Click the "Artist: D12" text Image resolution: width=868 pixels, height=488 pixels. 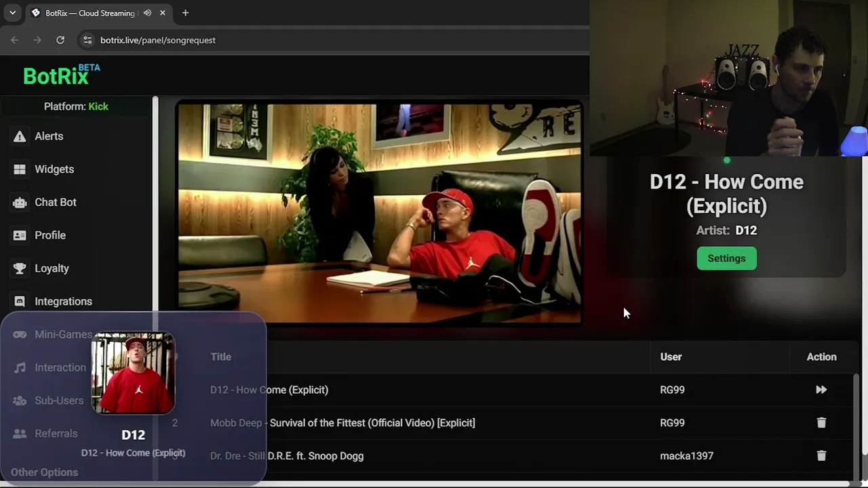(x=726, y=230)
